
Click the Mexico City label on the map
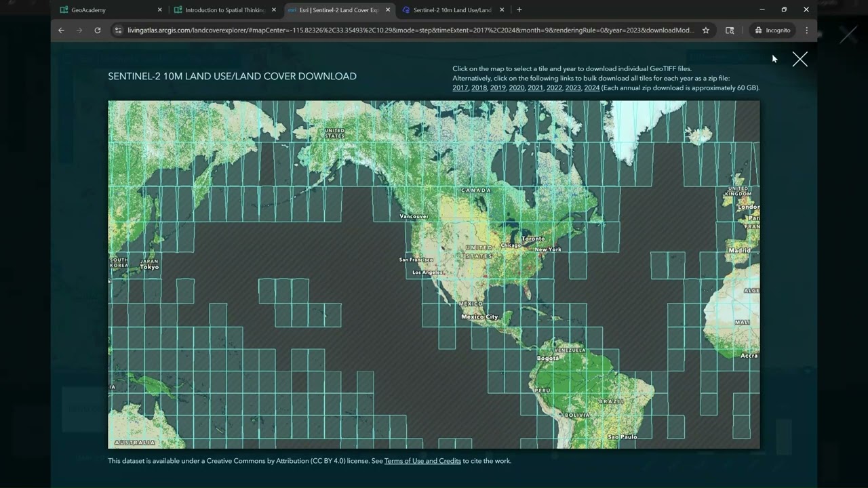(479, 317)
